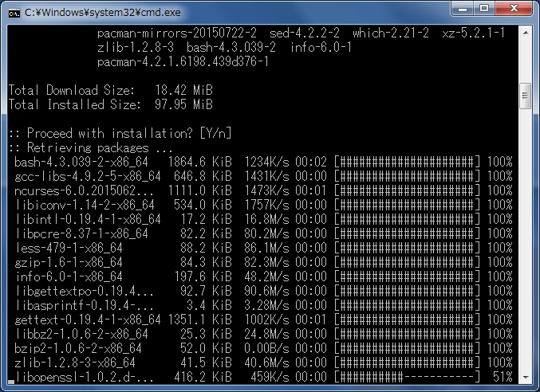Image resolution: width=540 pixels, height=392 pixels.
Task: Click the text zlib-1.2.8-3 in the package list
Action: point(136,47)
